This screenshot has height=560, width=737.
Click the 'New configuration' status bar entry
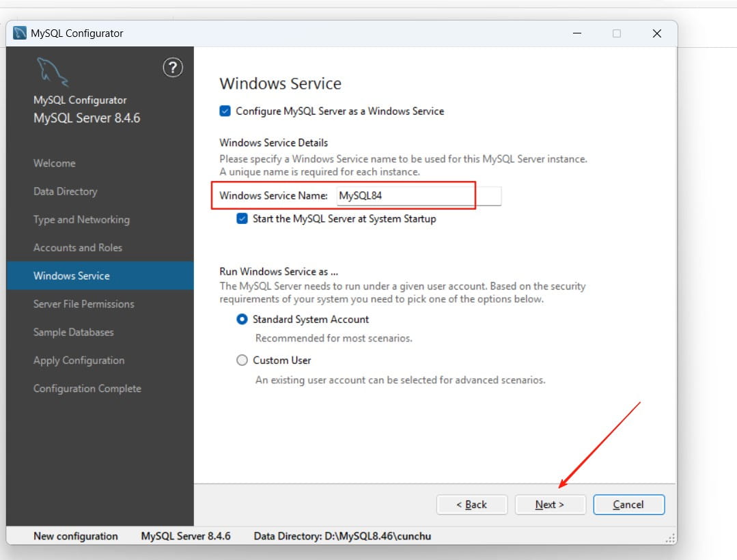point(76,536)
